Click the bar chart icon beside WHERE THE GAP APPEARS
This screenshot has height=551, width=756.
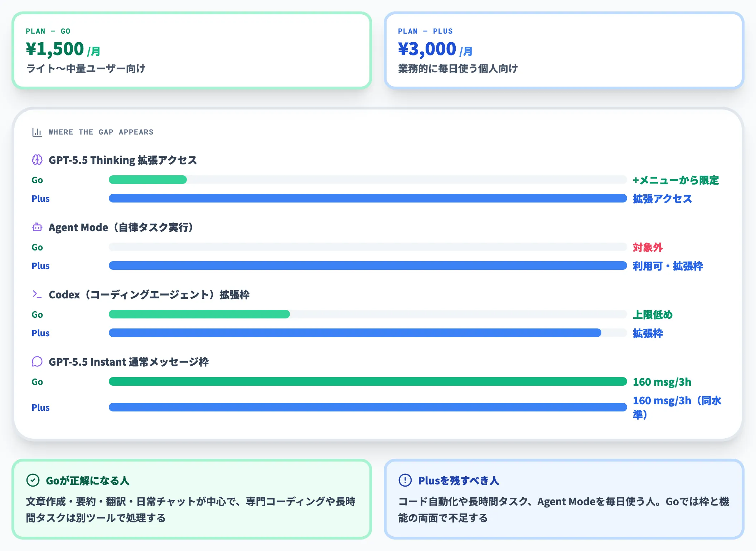coord(37,132)
